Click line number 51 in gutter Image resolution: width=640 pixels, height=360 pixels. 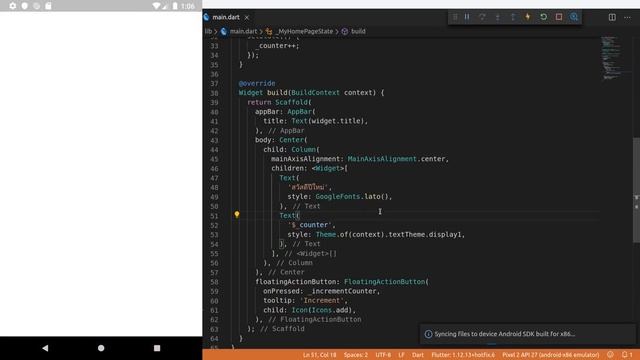coord(214,216)
